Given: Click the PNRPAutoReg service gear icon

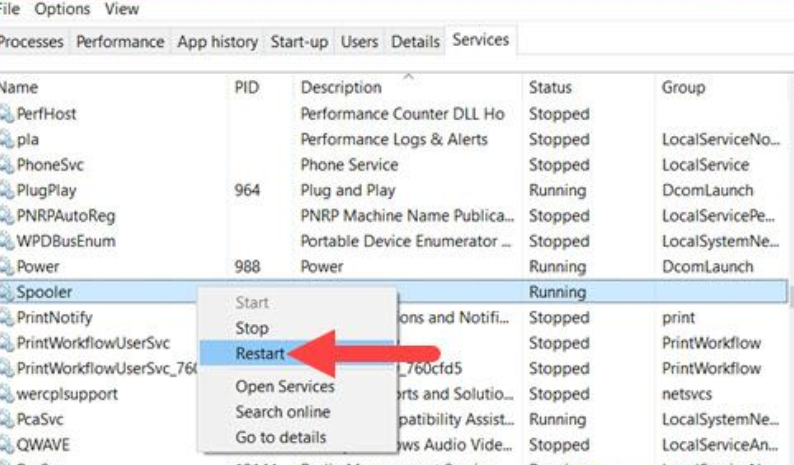Looking at the screenshot, I should click(x=7, y=216).
